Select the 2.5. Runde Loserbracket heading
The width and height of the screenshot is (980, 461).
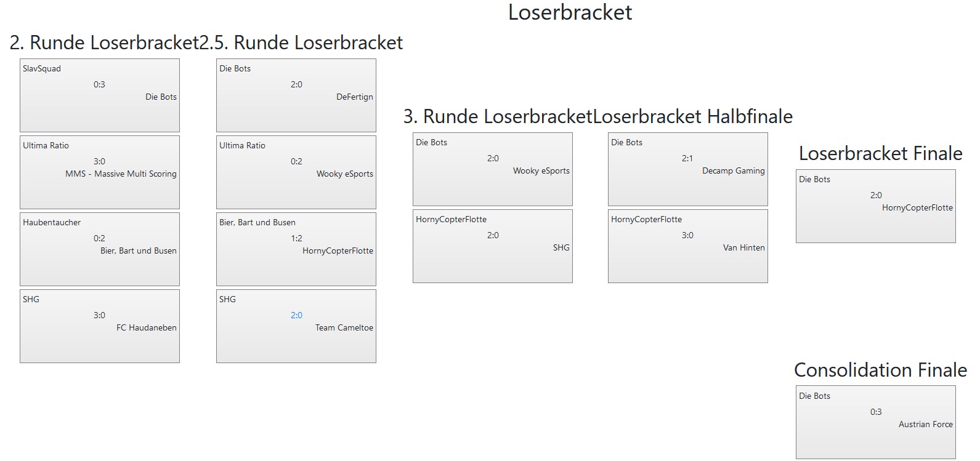302,43
